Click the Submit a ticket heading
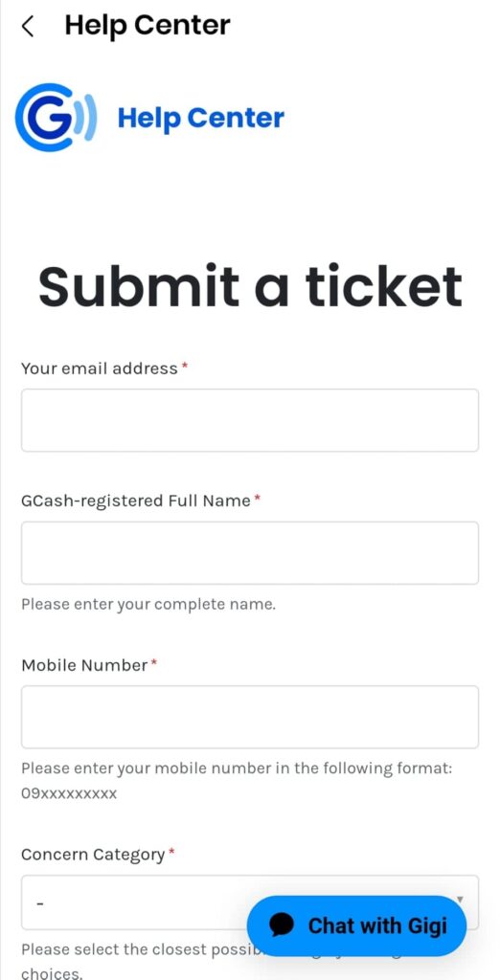 point(250,285)
